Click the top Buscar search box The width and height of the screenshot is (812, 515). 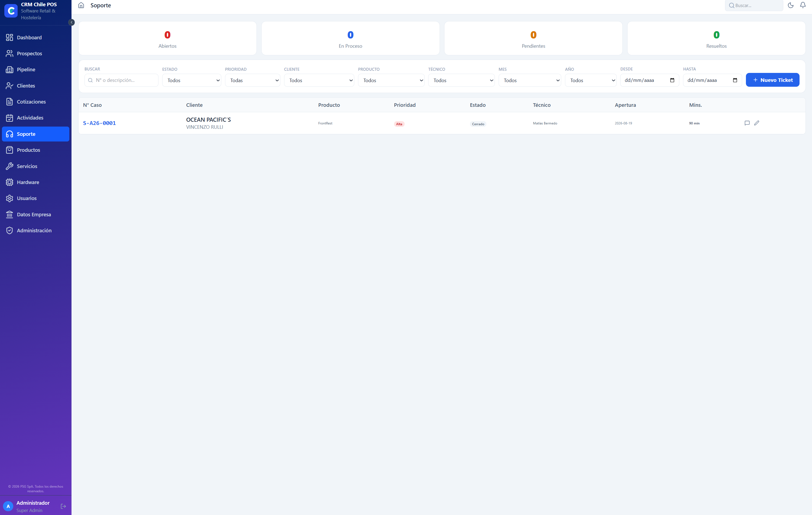(x=754, y=5)
